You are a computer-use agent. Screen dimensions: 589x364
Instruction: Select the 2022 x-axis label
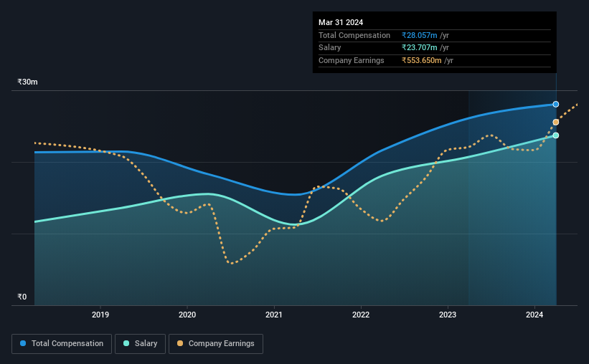[x=361, y=315]
